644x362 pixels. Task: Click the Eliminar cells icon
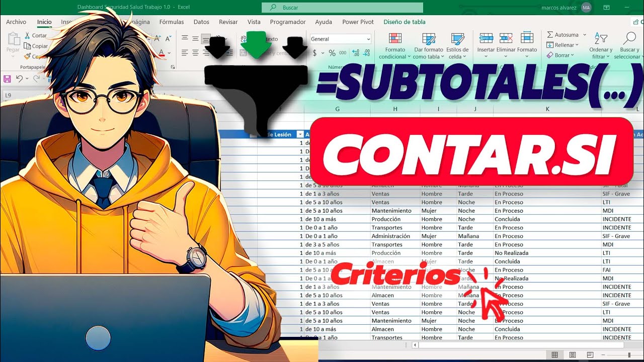506,38
